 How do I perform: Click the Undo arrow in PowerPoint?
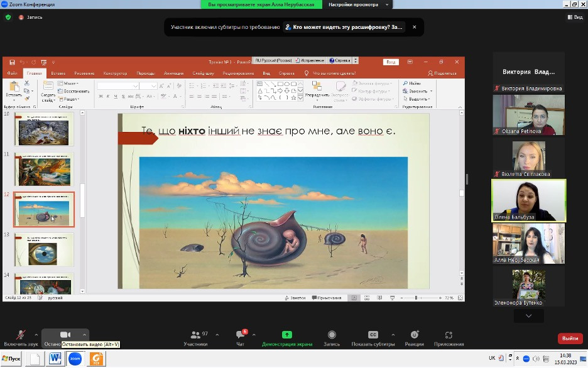click(x=22, y=62)
